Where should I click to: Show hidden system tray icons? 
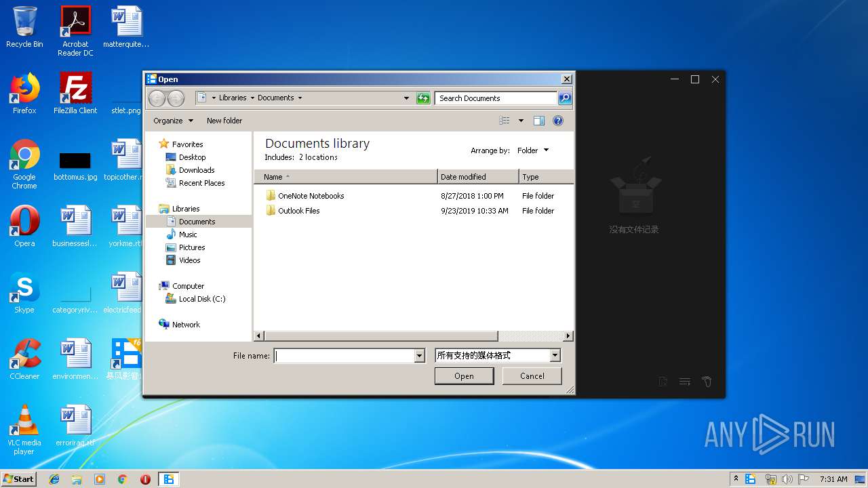[x=736, y=479]
